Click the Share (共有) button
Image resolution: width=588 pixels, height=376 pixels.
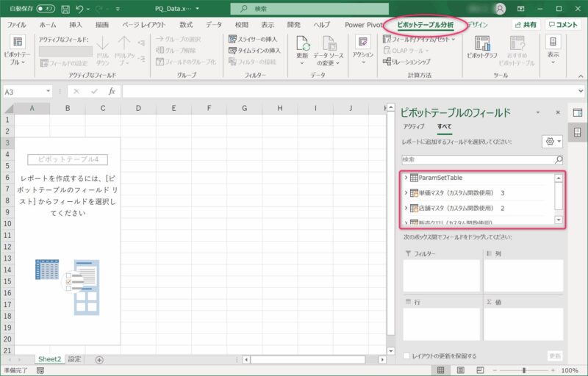(x=525, y=24)
